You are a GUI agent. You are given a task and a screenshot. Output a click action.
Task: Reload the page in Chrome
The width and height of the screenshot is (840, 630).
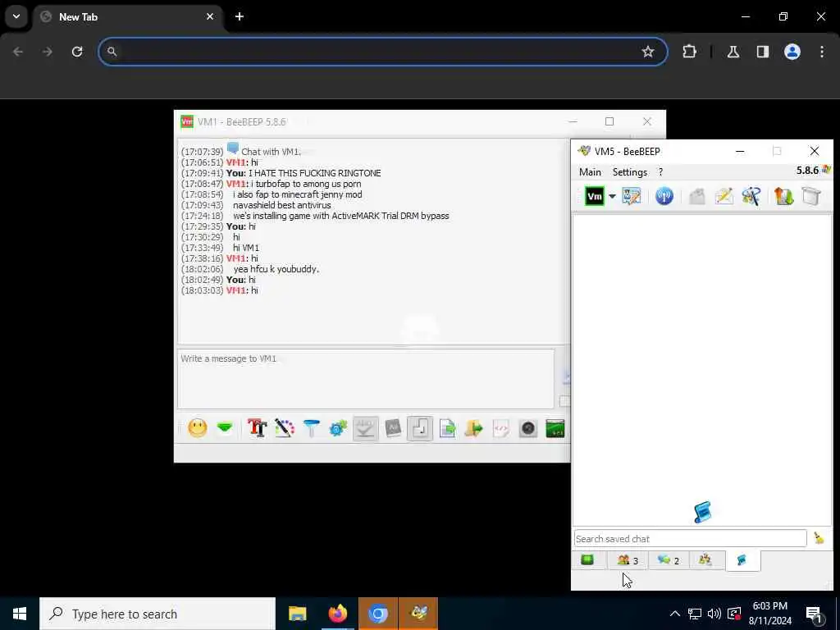point(77,52)
